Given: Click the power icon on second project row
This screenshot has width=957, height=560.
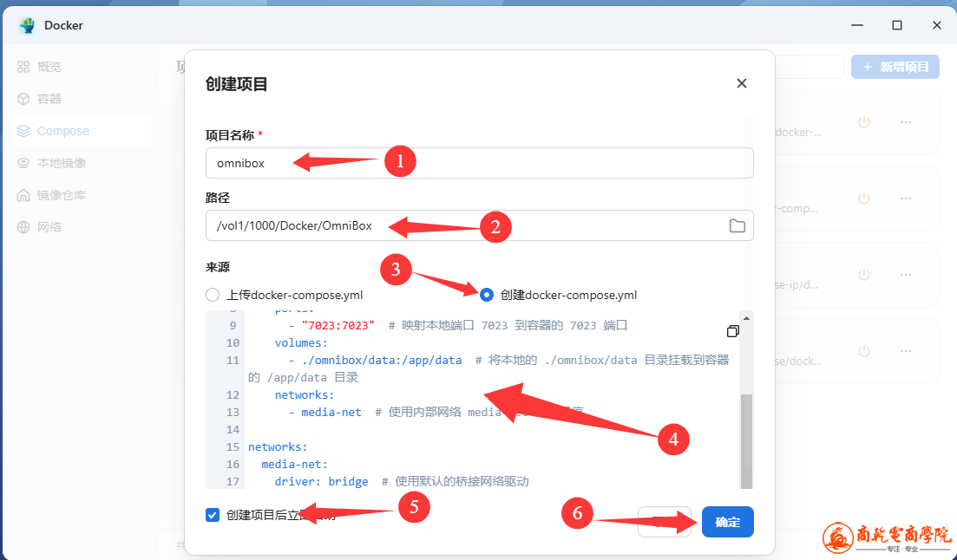Looking at the screenshot, I should [x=863, y=199].
